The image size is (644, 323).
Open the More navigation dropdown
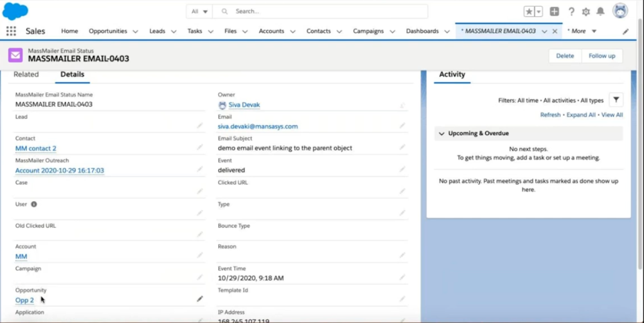582,31
